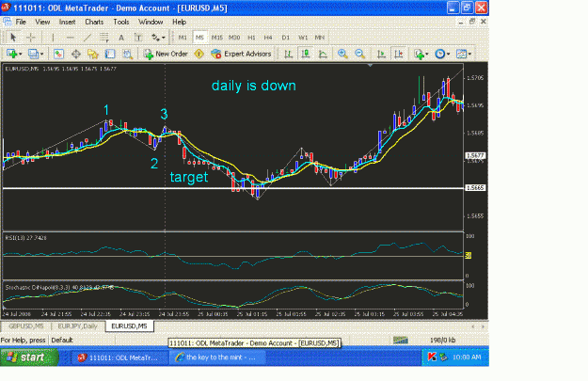This screenshot has width=588, height=381.
Task: Open the Arrows drawing dropdown
Action: 158,38
